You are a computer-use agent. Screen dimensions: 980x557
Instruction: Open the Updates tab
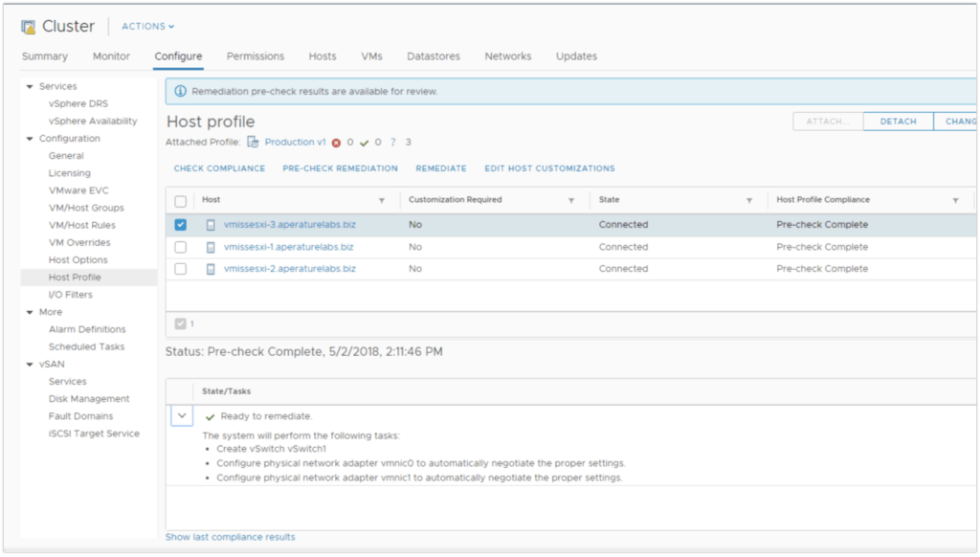pyautogui.click(x=576, y=56)
